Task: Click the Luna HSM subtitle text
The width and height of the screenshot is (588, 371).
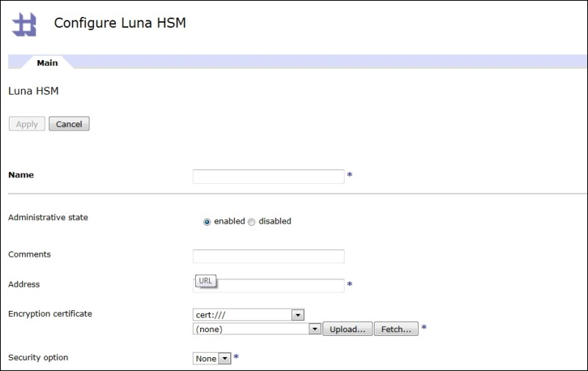Action: [x=34, y=91]
